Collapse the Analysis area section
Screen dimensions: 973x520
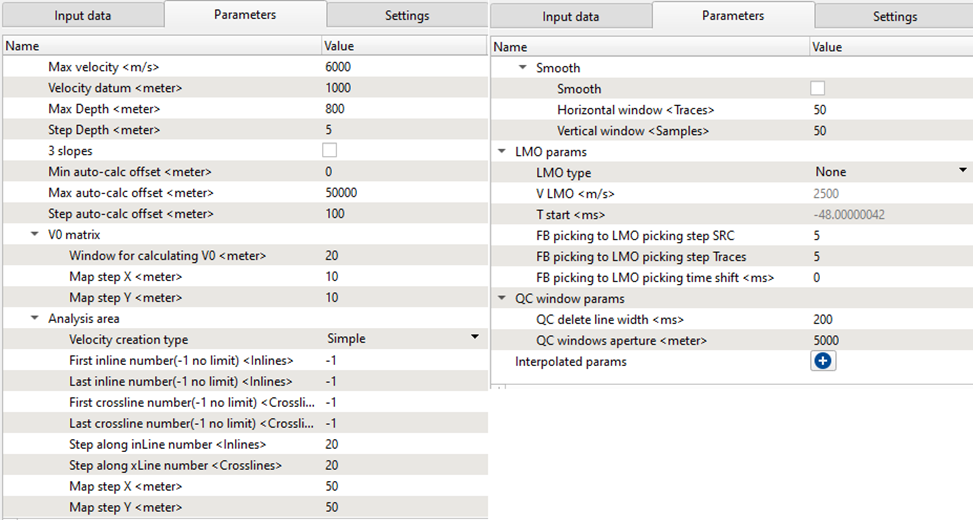[34, 318]
